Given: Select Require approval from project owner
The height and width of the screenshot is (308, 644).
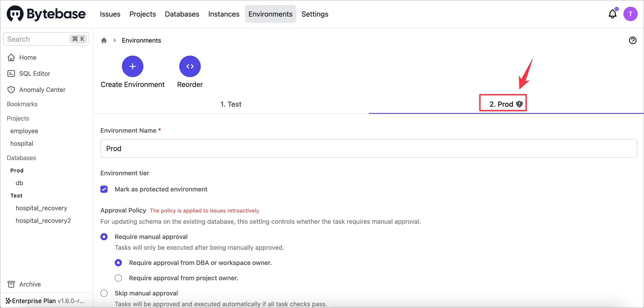Looking at the screenshot, I should pyautogui.click(x=118, y=278).
